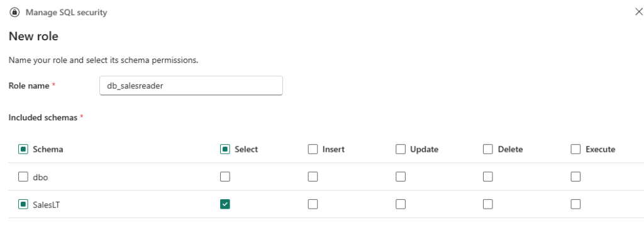644x242 pixels.
Task: Enable Delete permission for dbo
Action: pos(488,176)
